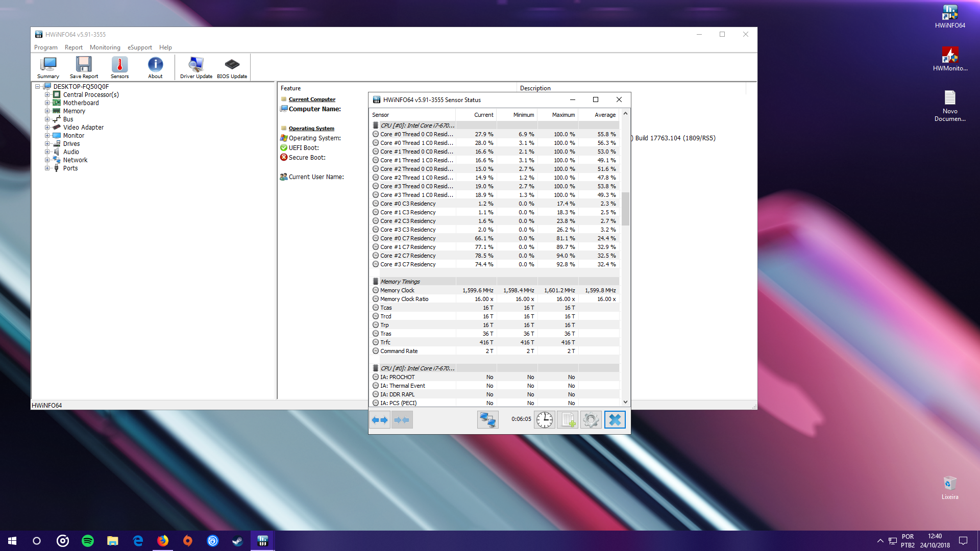The image size is (980, 551).
Task: Expand the Network tree node
Action: pos(47,160)
